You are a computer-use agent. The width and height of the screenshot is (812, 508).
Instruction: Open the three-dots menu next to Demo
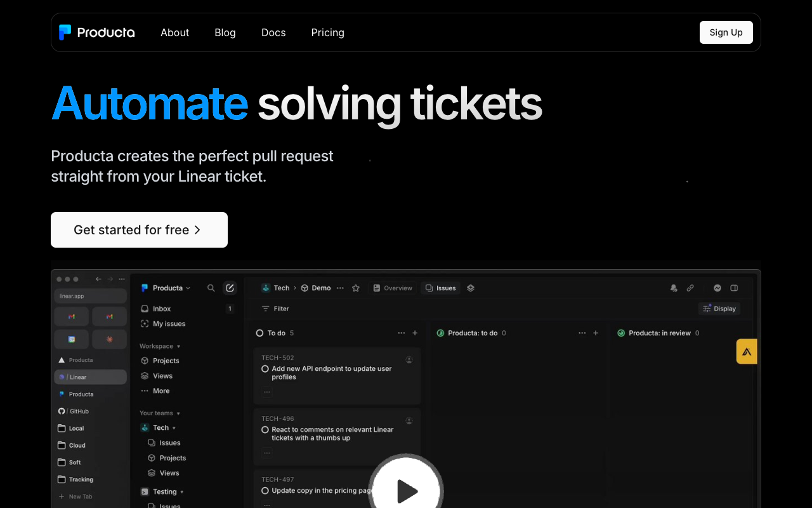tap(340, 288)
